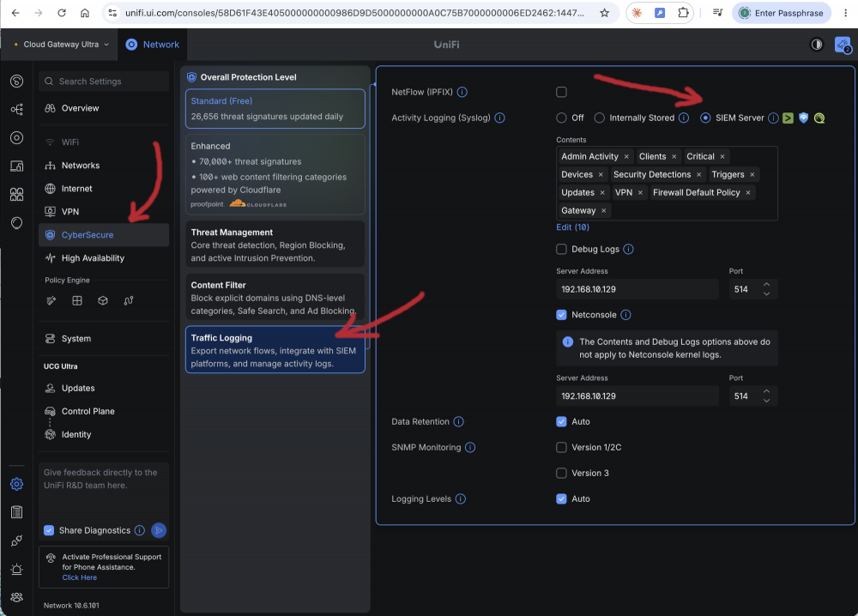Click the info icon next to Debug Logs
The width and height of the screenshot is (858, 616).
pyautogui.click(x=628, y=249)
